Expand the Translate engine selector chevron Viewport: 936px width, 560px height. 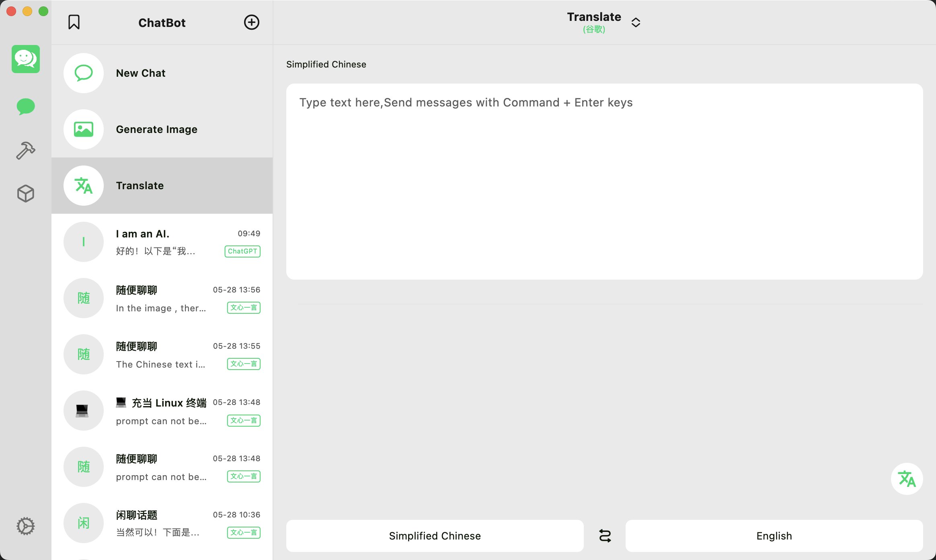(636, 22)
